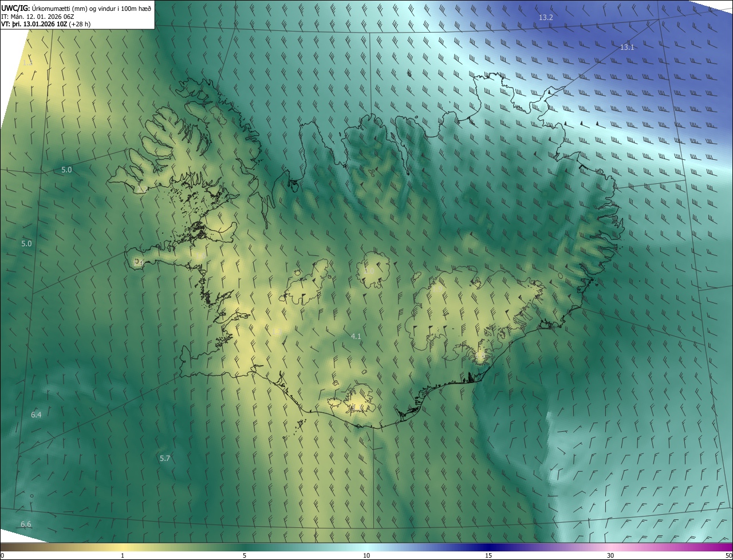Image resolution: width=733 pixels, height=560 pixels.
Task: Click the 13.1 value label
Action: (x=627, y=48)
